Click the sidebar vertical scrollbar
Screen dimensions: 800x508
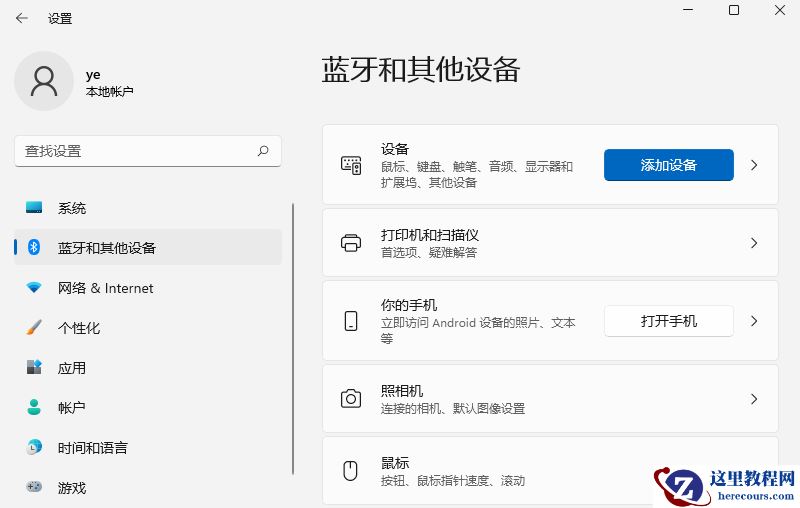(293, 339)
